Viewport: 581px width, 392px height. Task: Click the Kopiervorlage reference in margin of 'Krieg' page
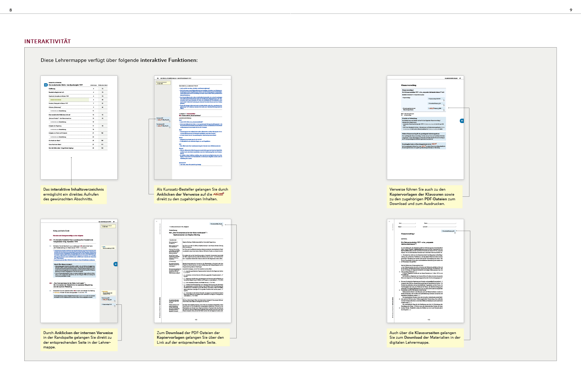[x=108, y=304]
